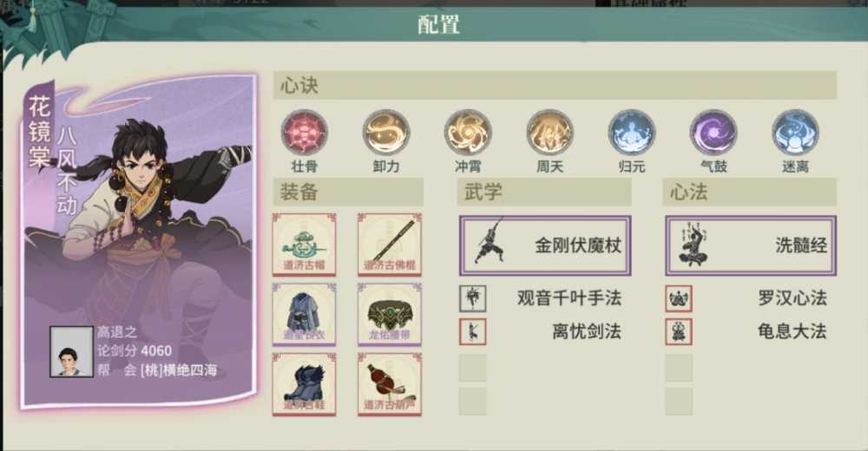Select the 罗汉心法 inner method

[x=679, y=298]
